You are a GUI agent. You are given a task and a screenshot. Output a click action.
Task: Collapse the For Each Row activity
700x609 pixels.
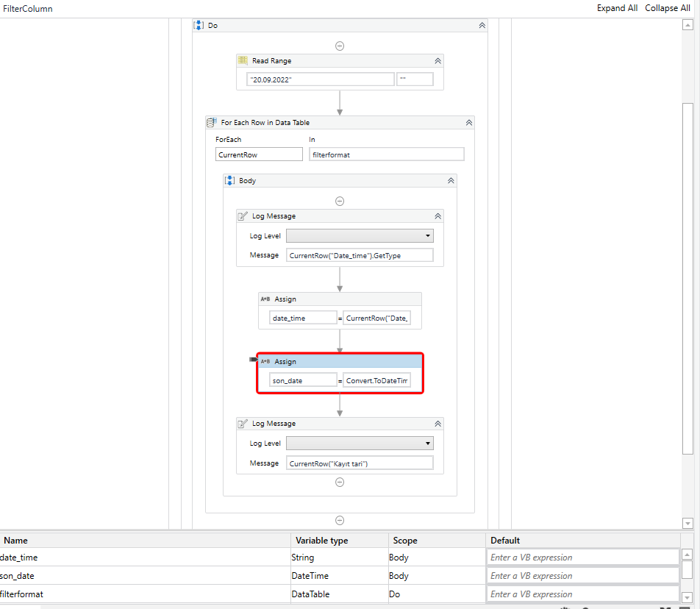[468, 122]
